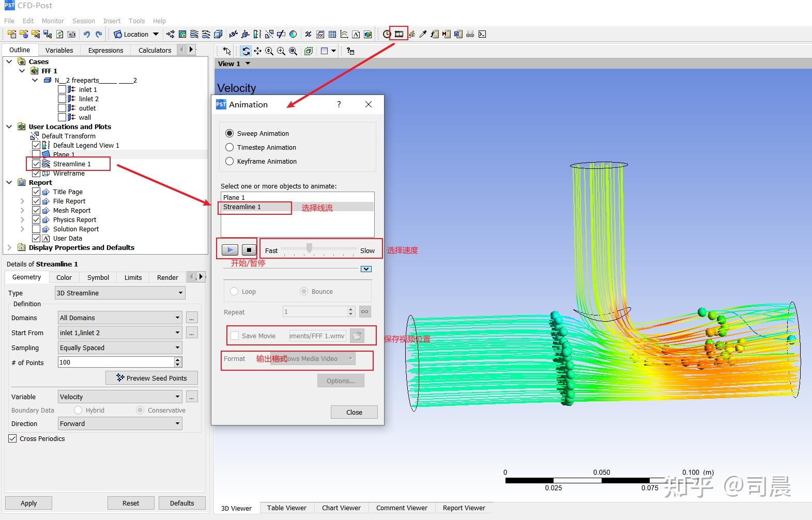Collapse the Report tree node
Image resolution: width=812 pixels, height=520 pixels.
[x=9, y=182]
